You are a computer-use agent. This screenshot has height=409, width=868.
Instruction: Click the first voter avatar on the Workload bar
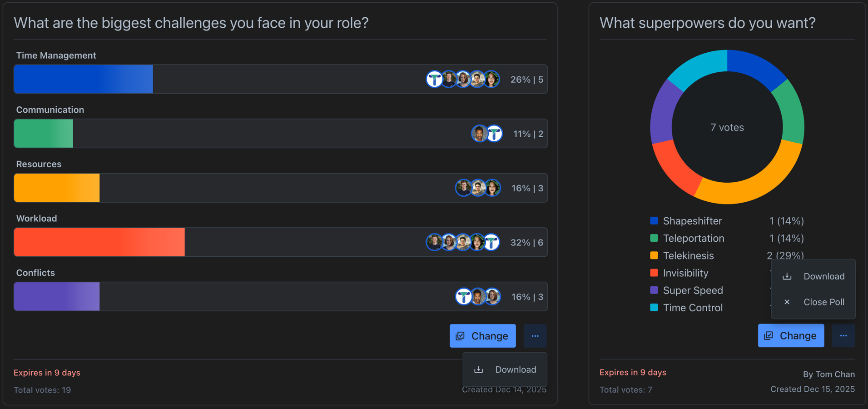click(434, 242)
